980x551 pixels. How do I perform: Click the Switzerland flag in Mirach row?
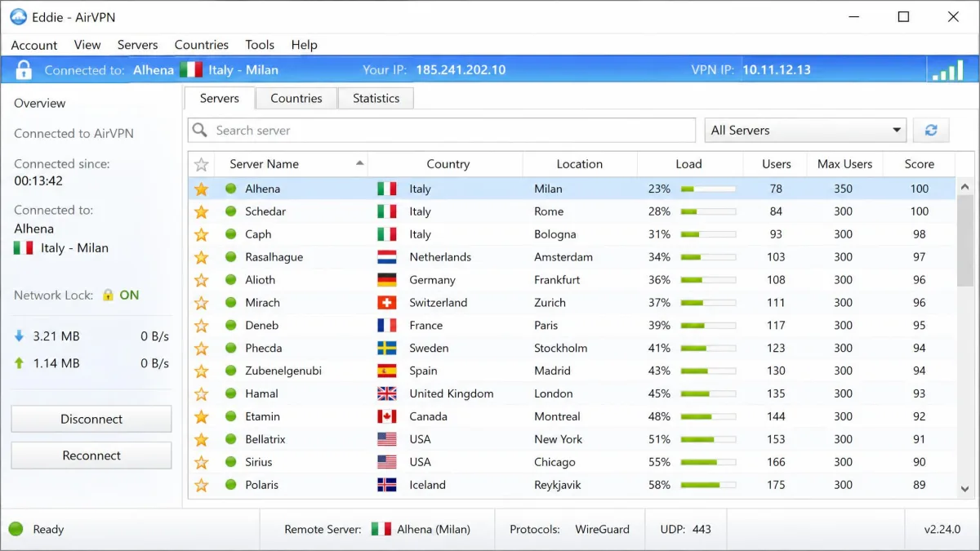[387, 303]
